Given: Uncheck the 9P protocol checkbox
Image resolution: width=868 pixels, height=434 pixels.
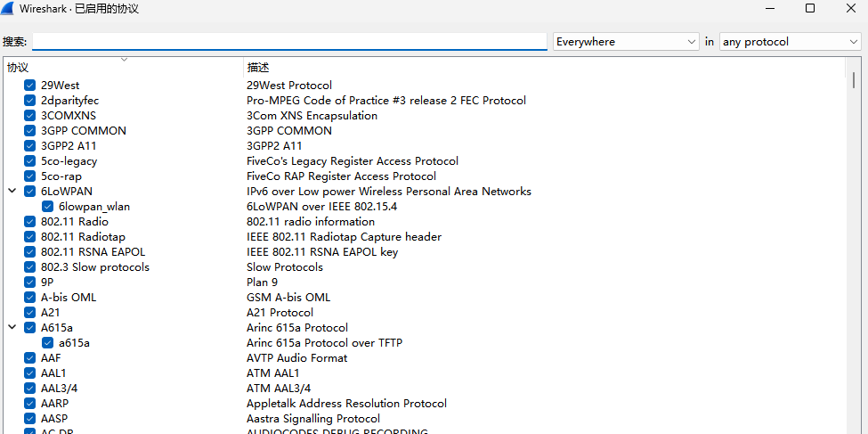Looking at the screenshot, I should pos(30,283).
